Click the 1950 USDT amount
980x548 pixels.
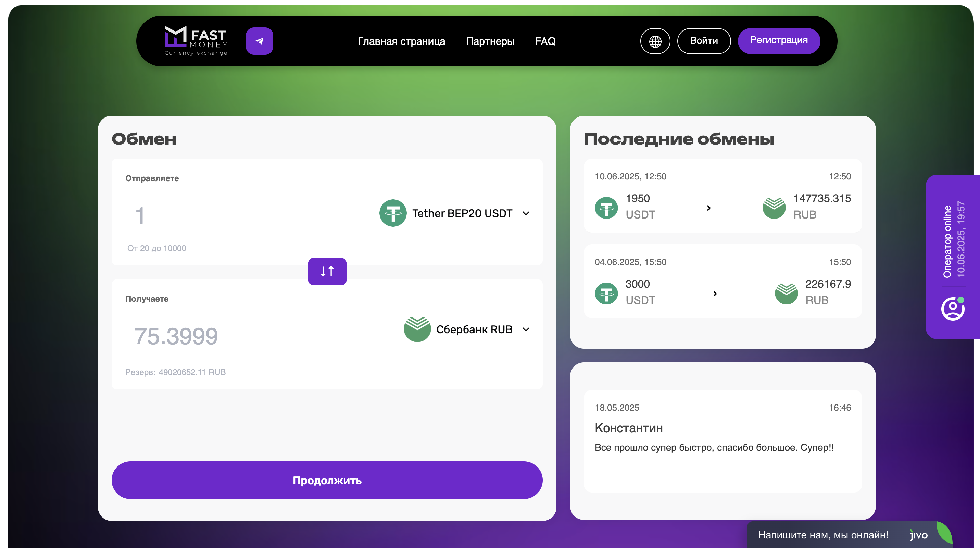coord(640,206)
